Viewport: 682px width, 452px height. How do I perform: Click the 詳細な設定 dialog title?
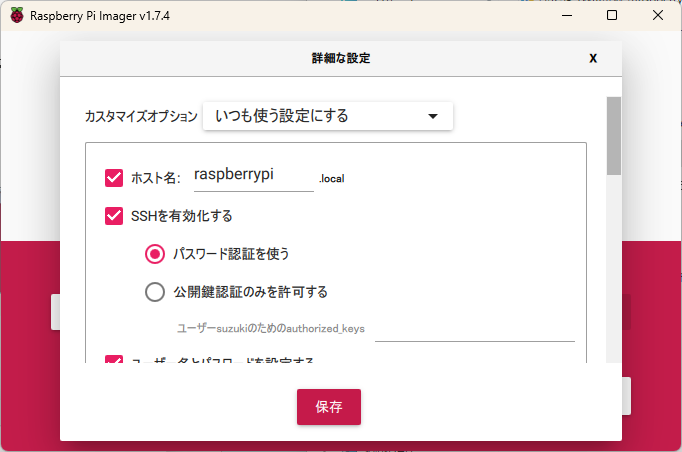click(x=341, y=59)
